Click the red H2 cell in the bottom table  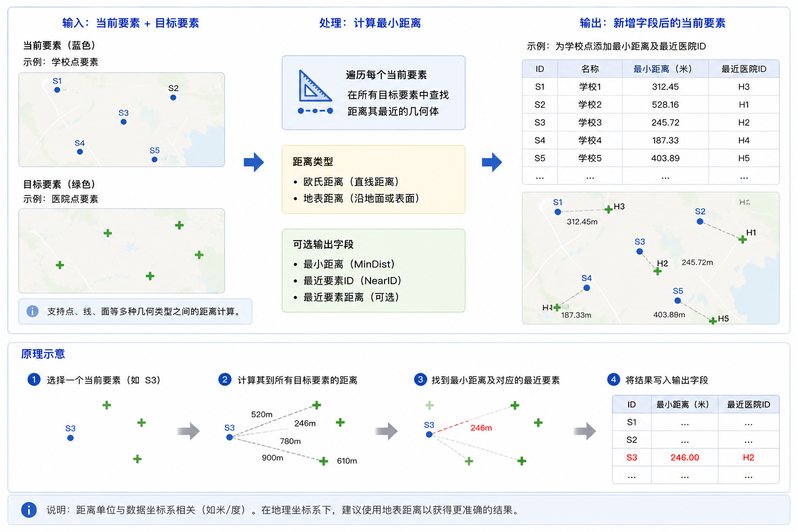pyautogui.click(x=748, y=457)
